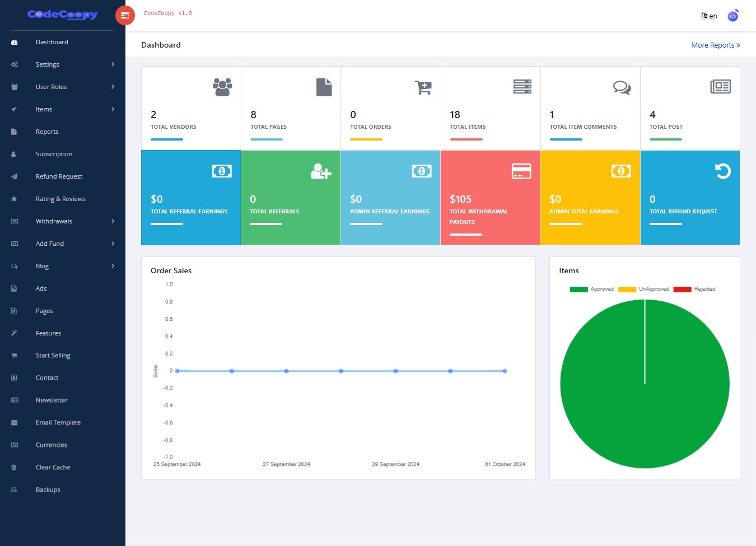Click the User Roles people icon
756x546 pixels.
[15, 87]
